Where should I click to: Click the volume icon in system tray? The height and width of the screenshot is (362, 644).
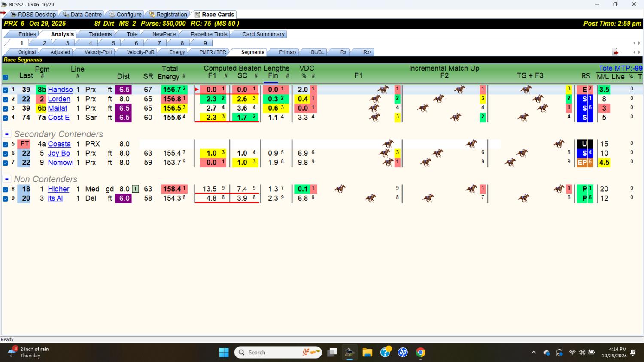[x=582, y=353]
